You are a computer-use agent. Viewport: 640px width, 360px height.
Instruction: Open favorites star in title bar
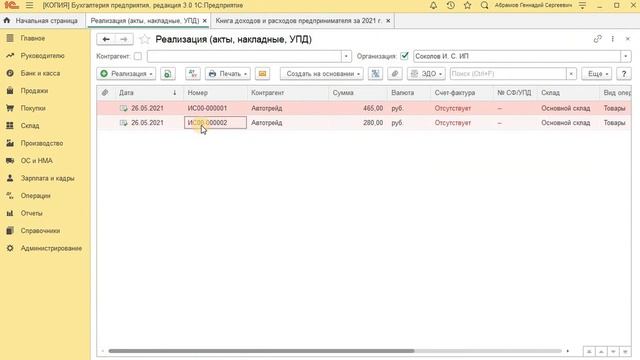pyautogui.click(x=467, y=5)
